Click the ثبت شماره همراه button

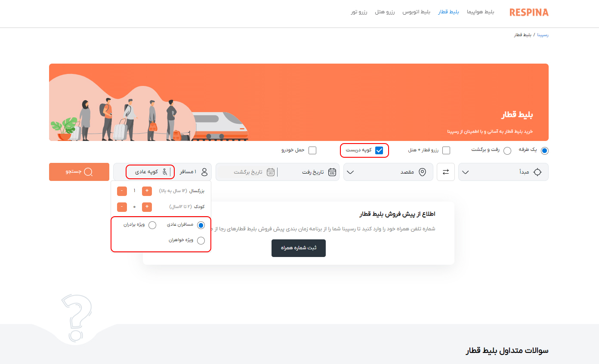tap(299, 248)
